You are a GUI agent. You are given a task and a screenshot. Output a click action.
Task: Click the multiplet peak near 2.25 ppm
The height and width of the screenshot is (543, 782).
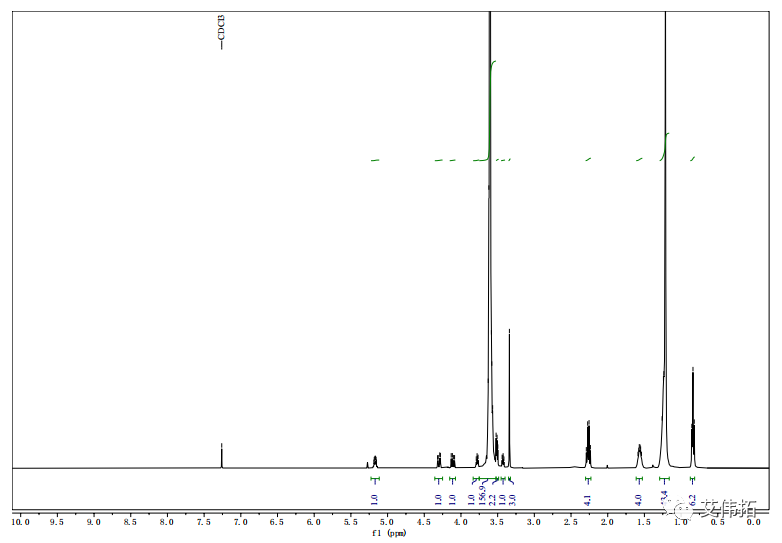click(588, 440)
